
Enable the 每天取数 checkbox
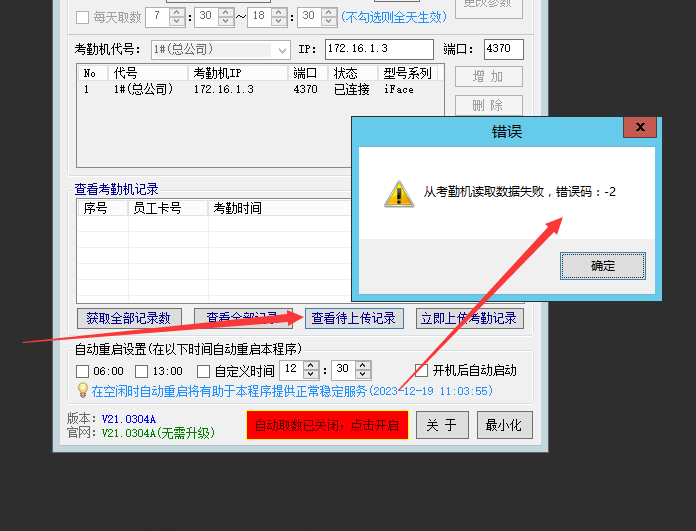pyautogui.click(x=83, y=17)
